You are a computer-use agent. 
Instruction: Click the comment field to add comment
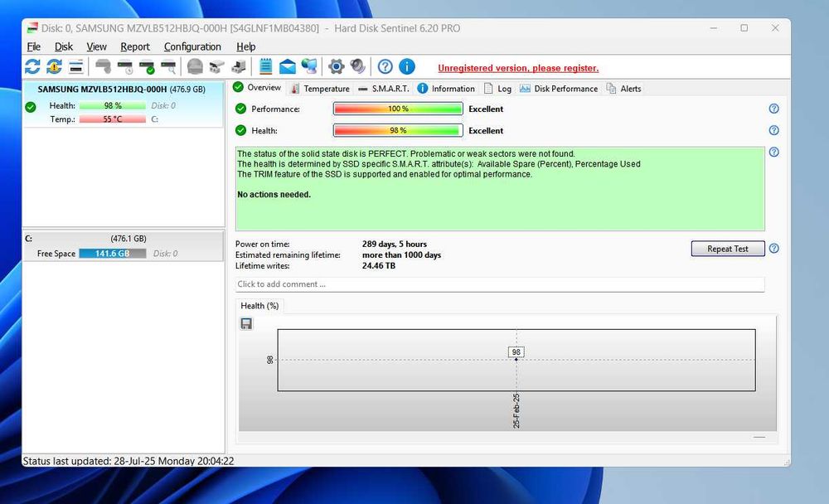click(x=500, y=284)
